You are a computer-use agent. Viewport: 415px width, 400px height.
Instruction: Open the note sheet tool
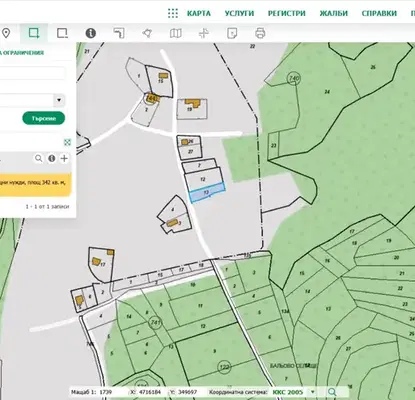(232, 33)
